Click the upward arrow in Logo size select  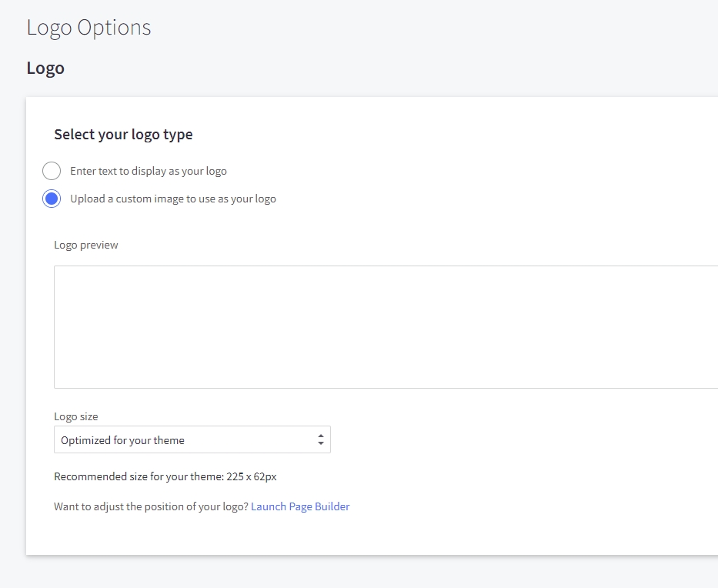(x=321, y=436)
